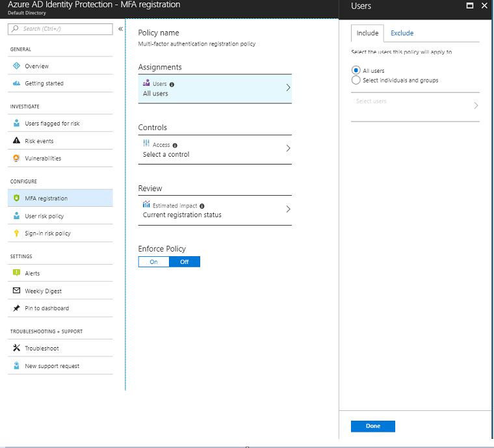The width and height of the screenshot is (494, 448).
Task: Click the New support request icon
Action: 16,365
